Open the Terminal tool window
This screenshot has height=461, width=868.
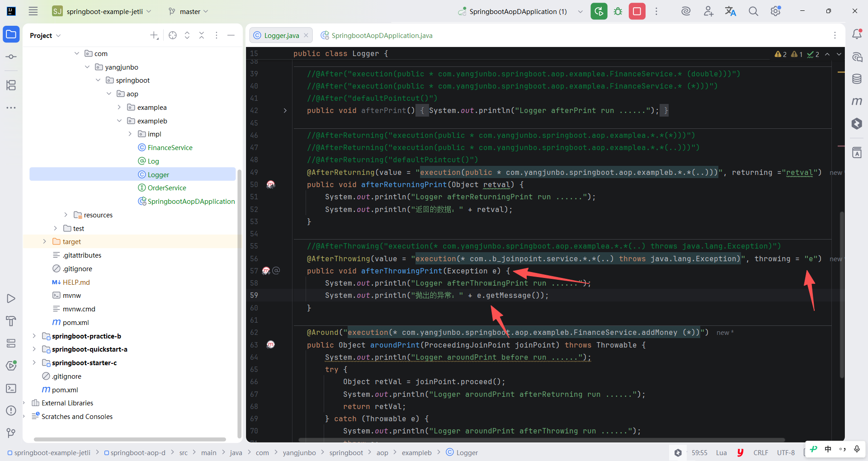tap(11, 388)
